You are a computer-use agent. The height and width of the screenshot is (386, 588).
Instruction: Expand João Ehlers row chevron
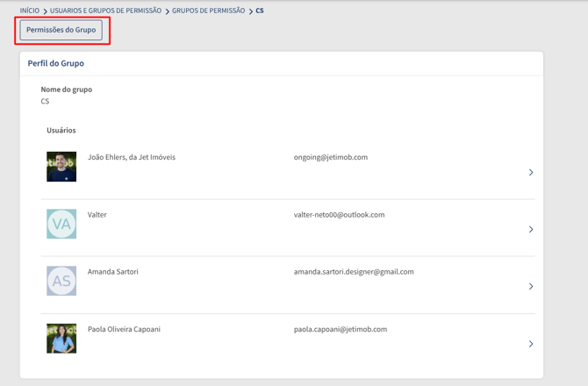coord(531,173)
